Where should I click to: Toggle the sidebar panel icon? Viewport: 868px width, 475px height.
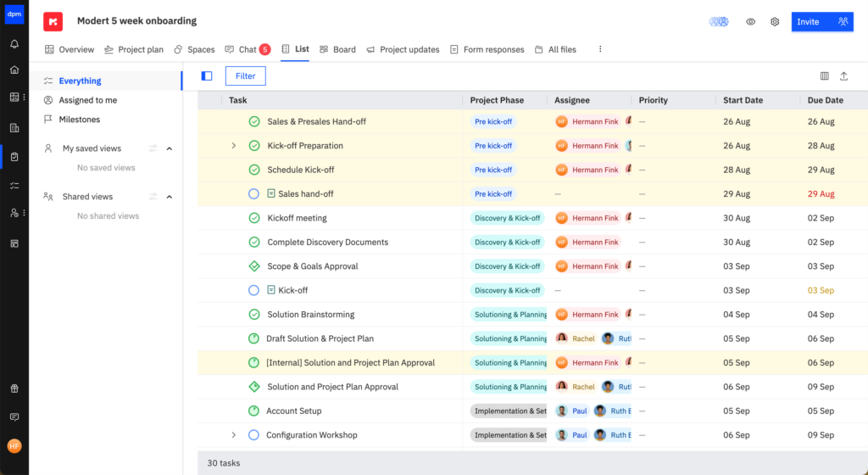[x=207, y=75]
